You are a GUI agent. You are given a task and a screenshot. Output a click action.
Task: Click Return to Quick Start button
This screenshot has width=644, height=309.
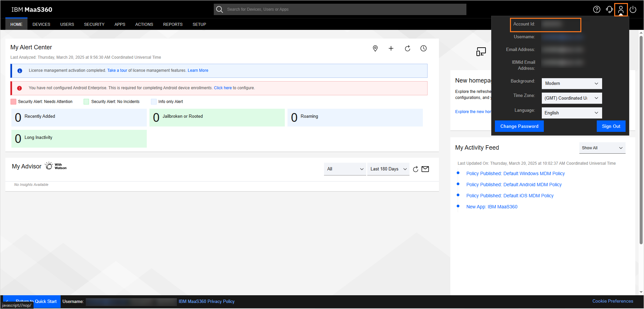(x=32, y=301)
